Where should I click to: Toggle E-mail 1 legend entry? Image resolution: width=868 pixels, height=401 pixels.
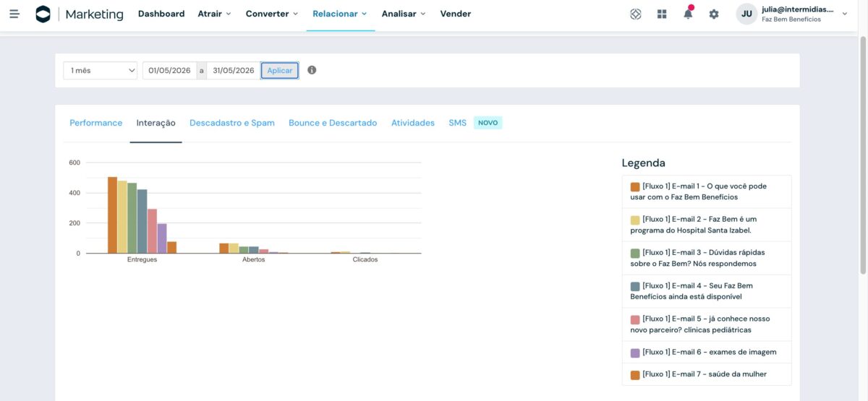tap(707, 191)
